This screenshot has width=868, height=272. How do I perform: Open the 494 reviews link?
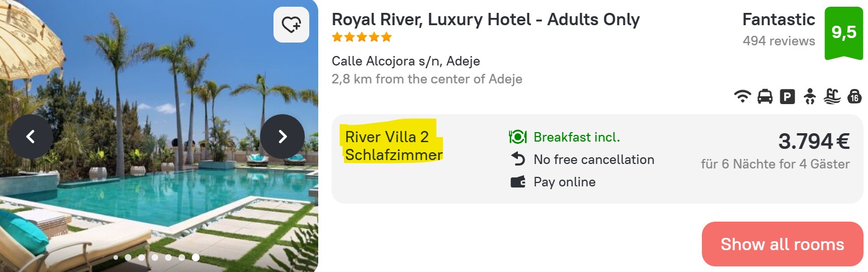[x=779, y=41]
